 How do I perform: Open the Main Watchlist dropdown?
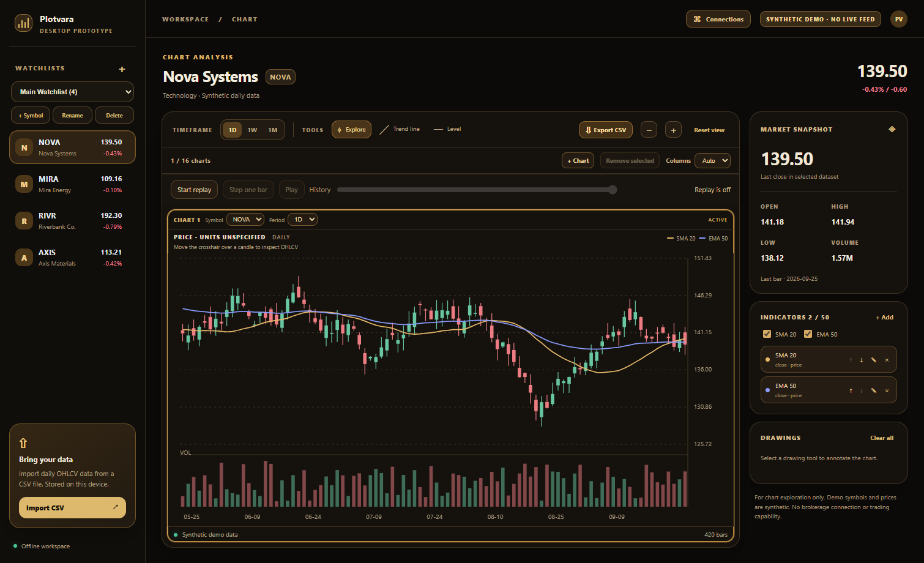point(72,92)
